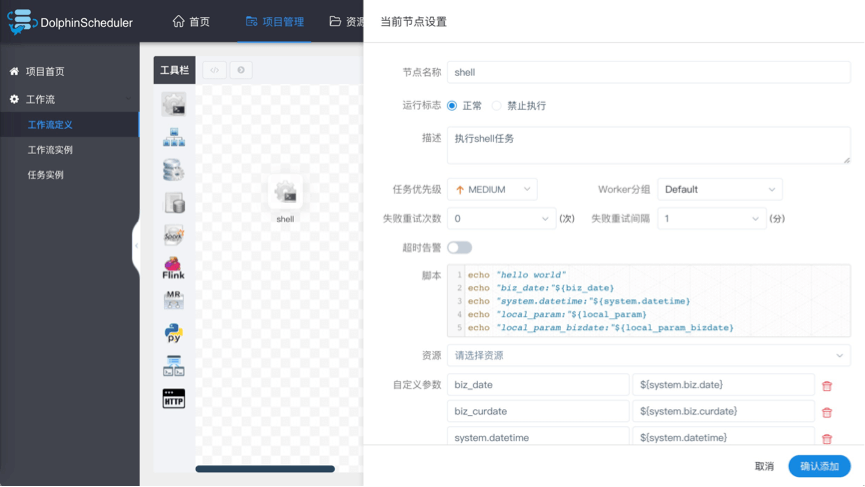This screenshot has height=487, width=865.
Task: Edit the biz_date parameter name field
Action: pos(538,384)
